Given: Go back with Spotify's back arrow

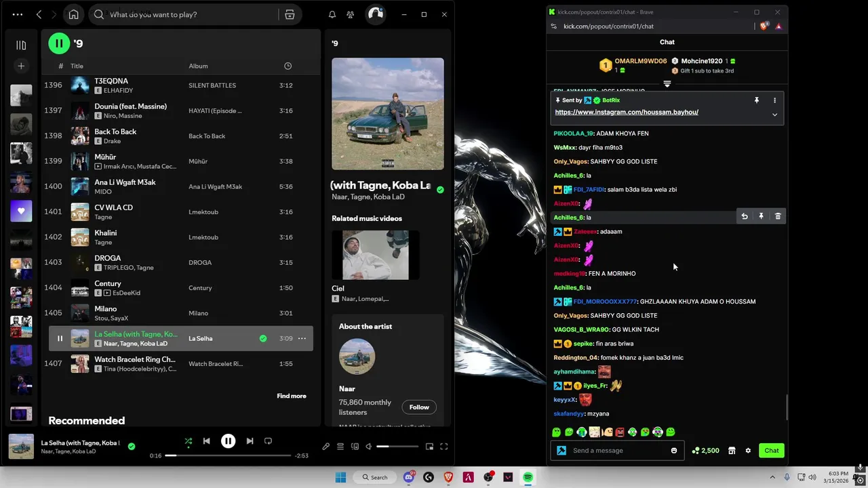Looking at the screenshot, I should click(39, 14).
